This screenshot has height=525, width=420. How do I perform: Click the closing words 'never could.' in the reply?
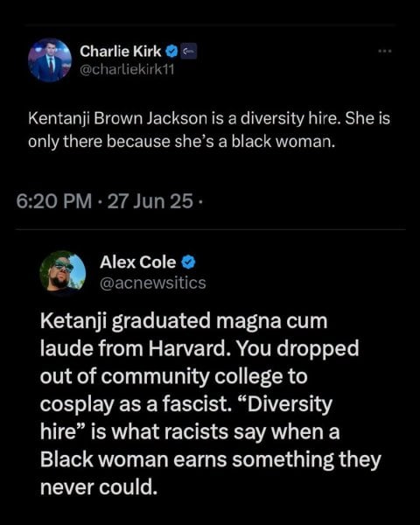point(99,487)
